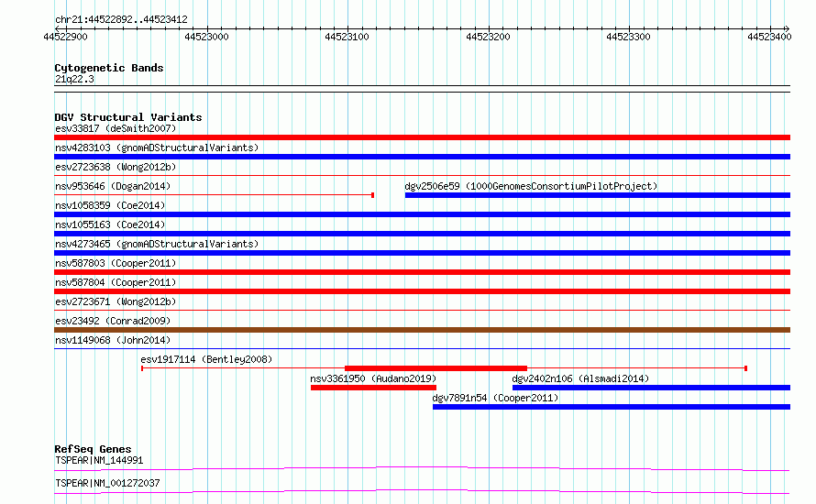Open the TSPEAR|NM_001272037 gene label
The width and height of the screenshot is (816, 504).
coord(107,483)
